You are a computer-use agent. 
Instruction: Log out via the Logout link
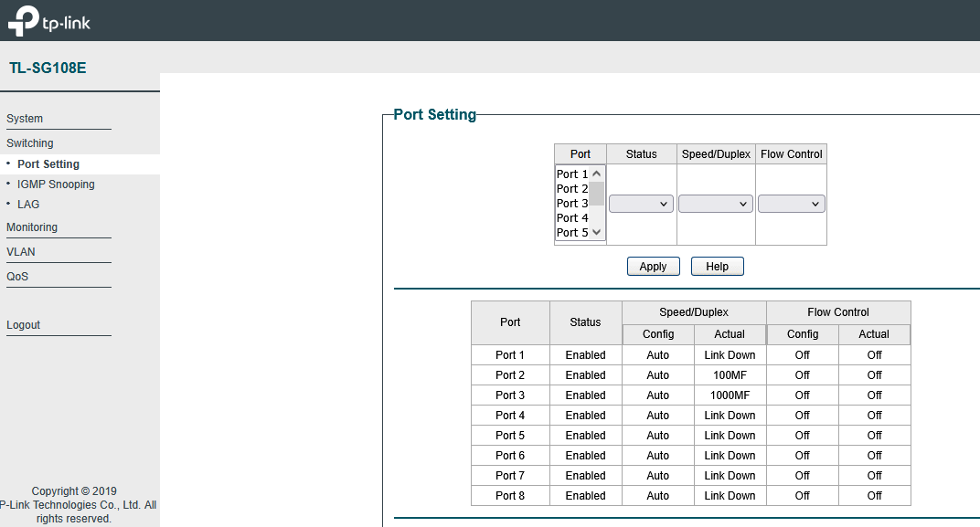[24, 325]
